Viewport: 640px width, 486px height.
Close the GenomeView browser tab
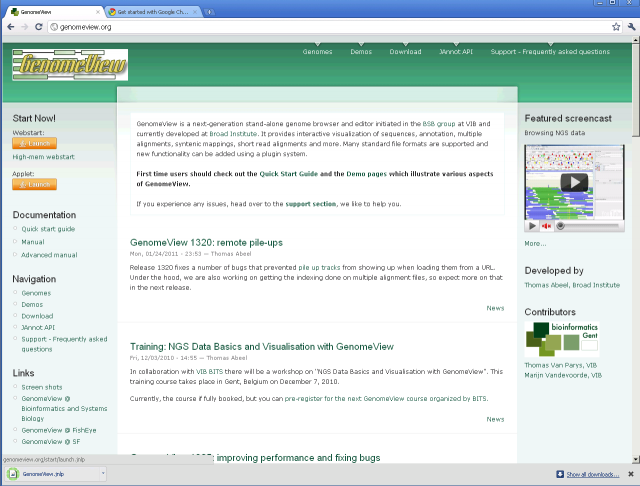98,12
